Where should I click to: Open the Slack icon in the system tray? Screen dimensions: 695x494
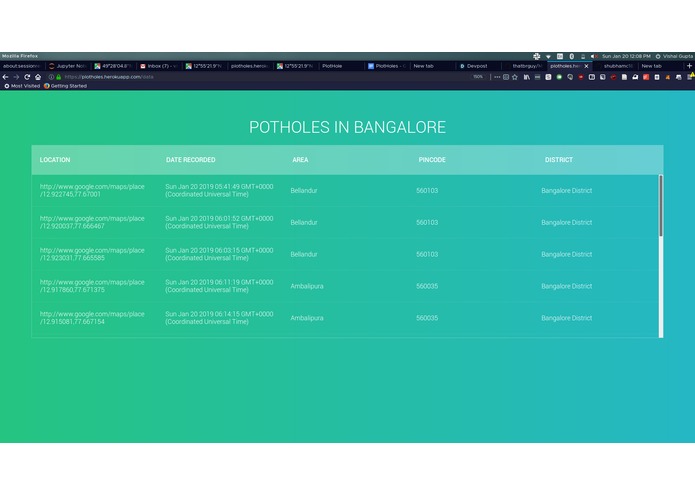coord(537,56)
